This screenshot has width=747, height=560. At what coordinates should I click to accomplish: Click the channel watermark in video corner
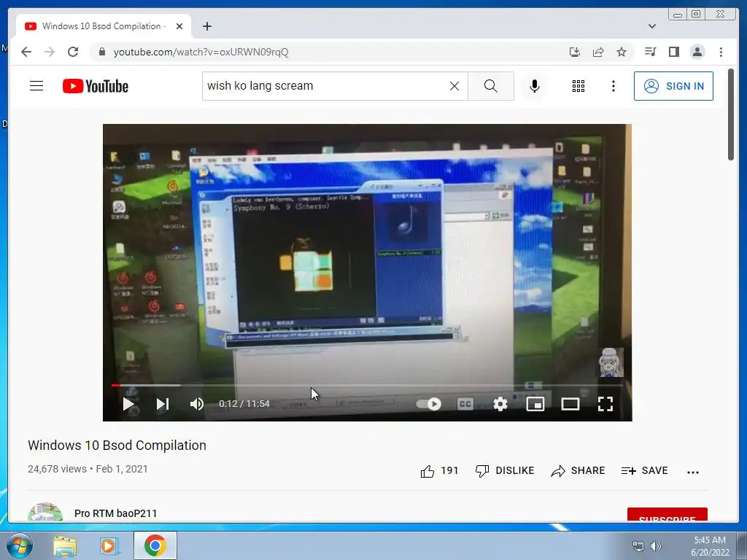coord(611,362)
